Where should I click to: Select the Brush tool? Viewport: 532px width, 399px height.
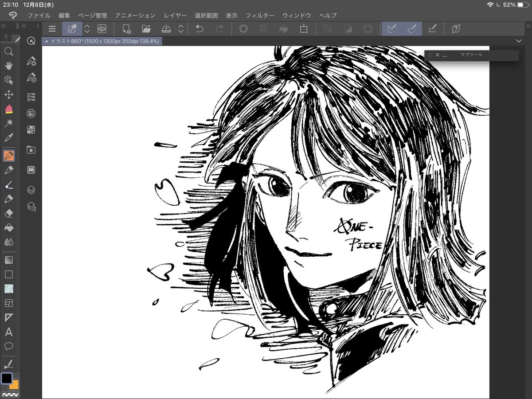tap(8, 185)
